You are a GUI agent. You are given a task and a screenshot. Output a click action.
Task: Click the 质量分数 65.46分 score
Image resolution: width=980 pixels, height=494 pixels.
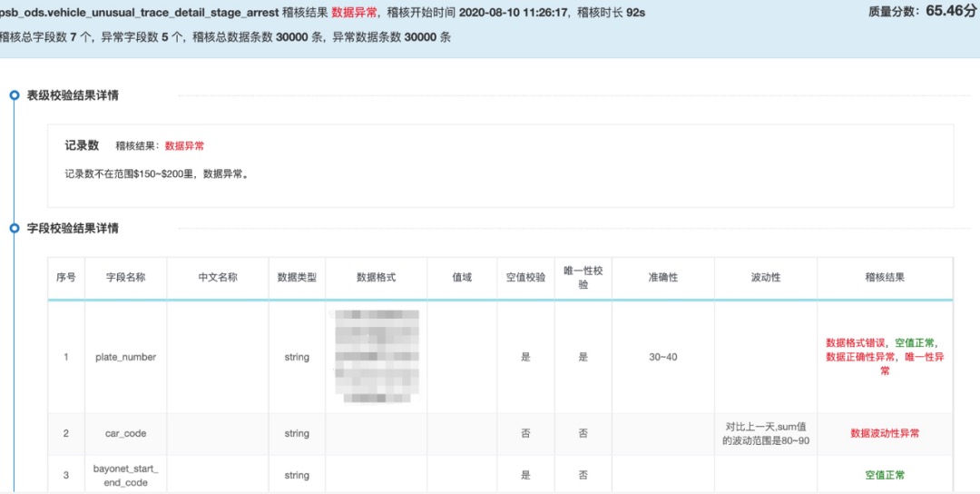(x=922, y=11)
